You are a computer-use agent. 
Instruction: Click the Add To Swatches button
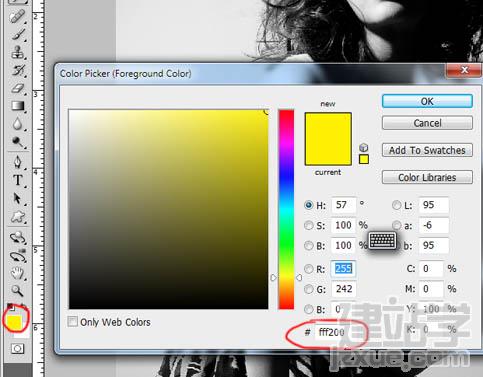click(427, 150)
